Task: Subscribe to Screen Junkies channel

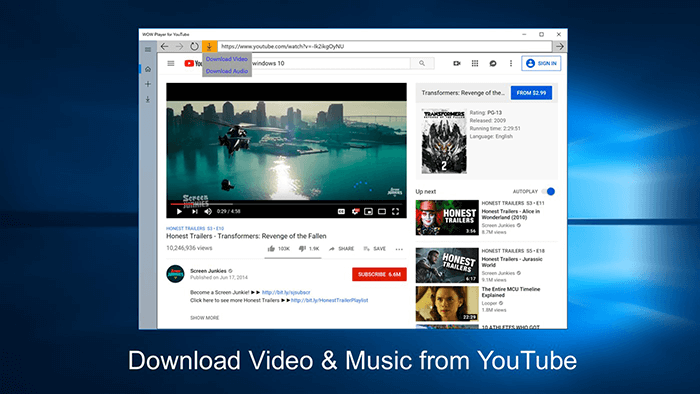Action: pos(379,274)
